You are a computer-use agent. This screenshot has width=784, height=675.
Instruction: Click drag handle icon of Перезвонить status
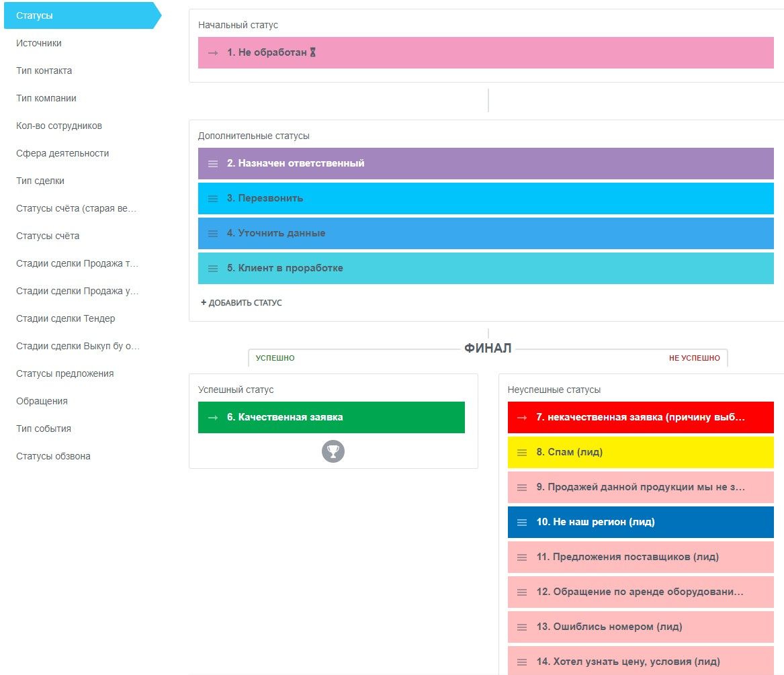(x=213, y=199)
